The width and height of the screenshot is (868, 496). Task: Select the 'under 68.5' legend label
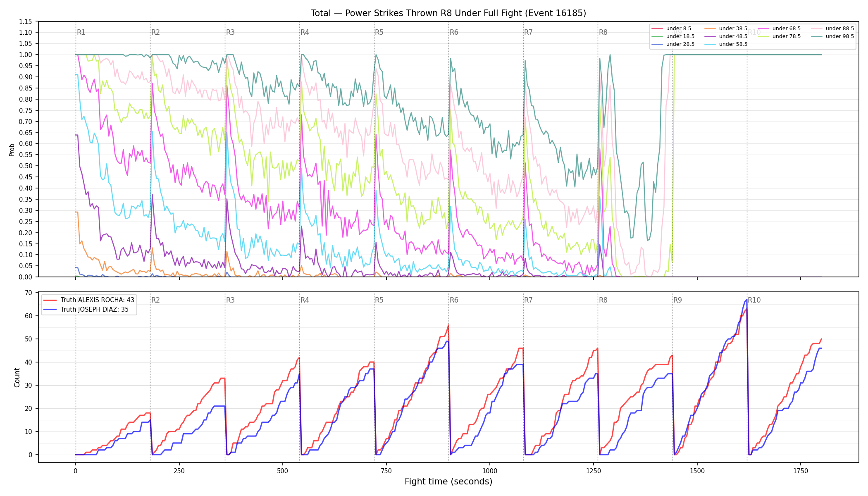787,29
